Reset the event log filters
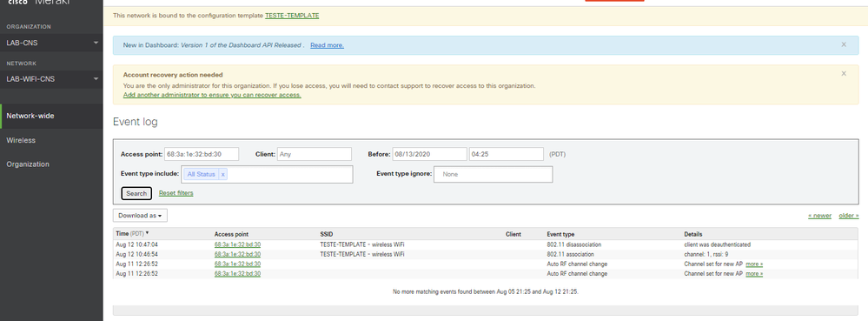 pyautogui.click(x=176, y=193)
